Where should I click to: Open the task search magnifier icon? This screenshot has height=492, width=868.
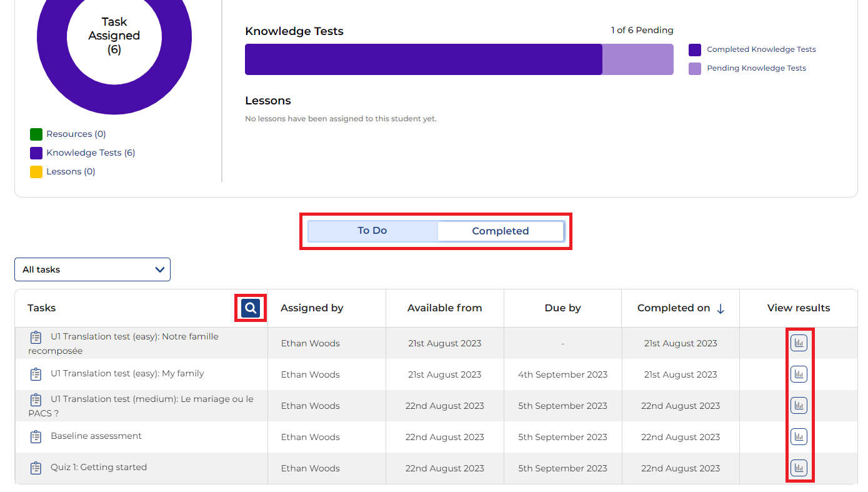coord(251,308)
